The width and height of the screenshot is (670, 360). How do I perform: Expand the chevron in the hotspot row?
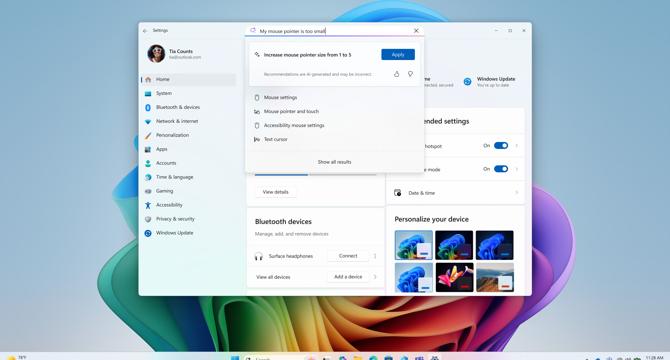click(517, 146)
